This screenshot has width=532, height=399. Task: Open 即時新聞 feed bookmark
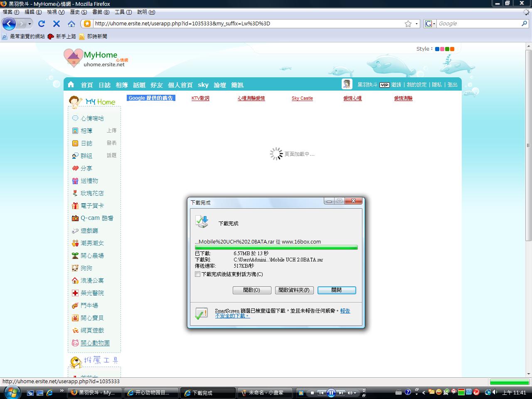[x=93, y=37]
